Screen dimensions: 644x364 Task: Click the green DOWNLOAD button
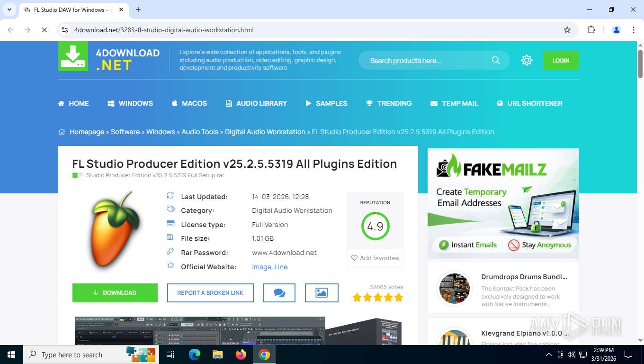115,293
